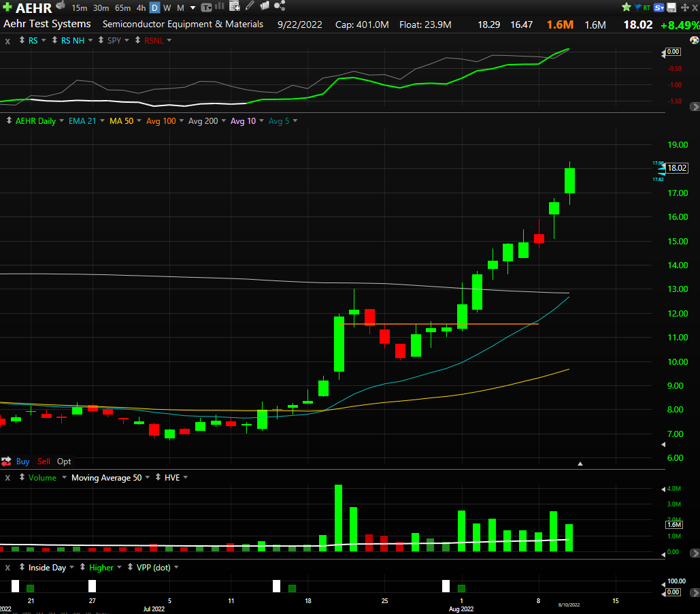
Task: Open the text annotation T tool
Action: 206,7
